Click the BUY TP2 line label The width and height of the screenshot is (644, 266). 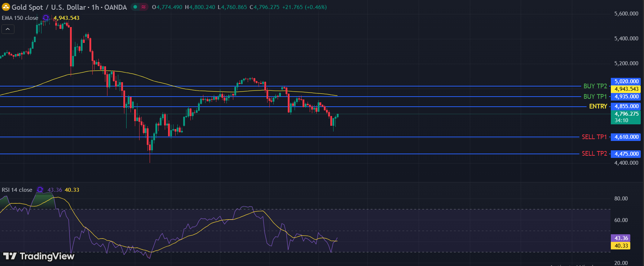tap(595, 86)
